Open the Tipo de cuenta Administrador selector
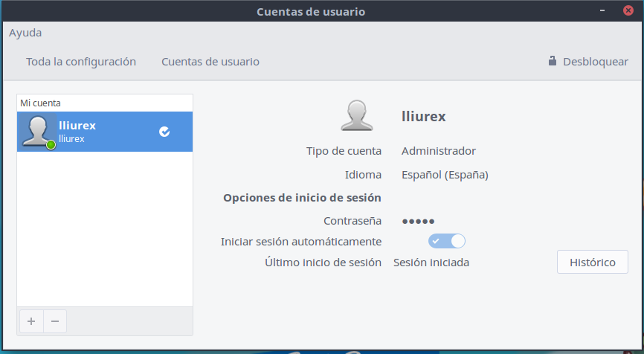 click(438, 151)
